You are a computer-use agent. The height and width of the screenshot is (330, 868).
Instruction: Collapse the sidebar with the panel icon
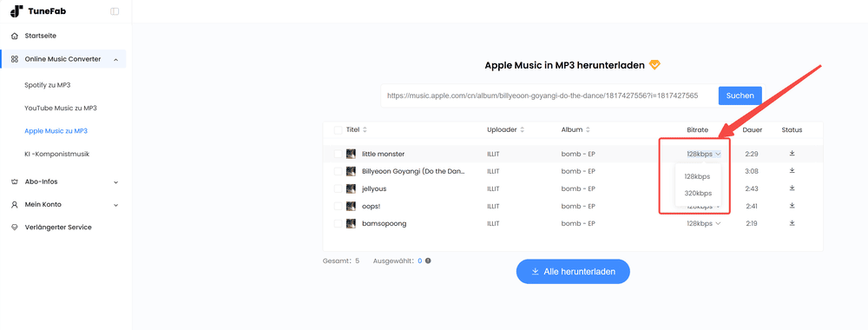(115, 11)
